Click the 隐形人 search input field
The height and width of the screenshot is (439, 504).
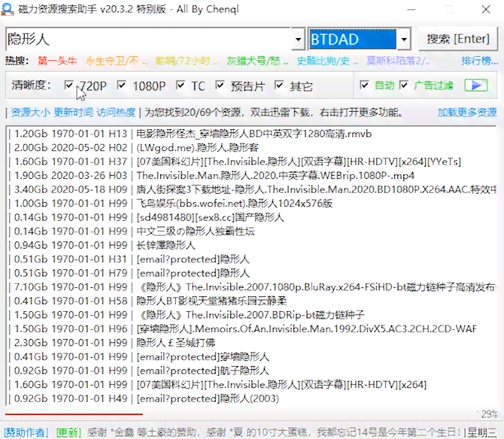coord(149,39)
